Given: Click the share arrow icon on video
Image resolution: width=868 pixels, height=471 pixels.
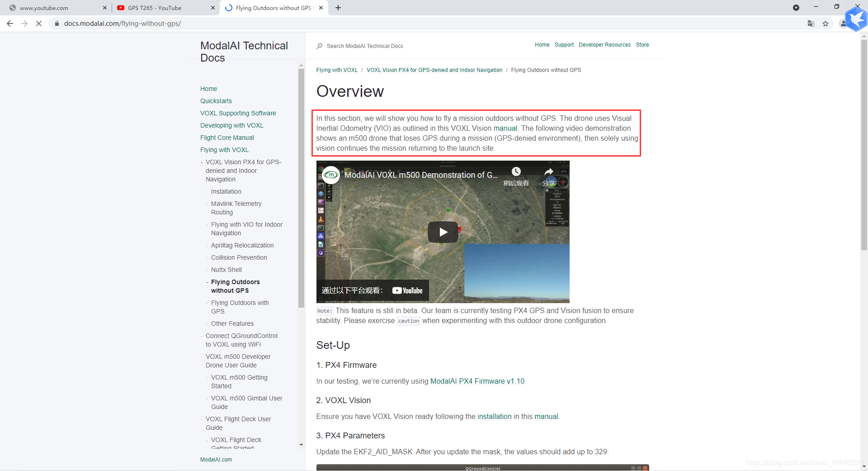Looking at the screenshot, I should tap(549, 171).
